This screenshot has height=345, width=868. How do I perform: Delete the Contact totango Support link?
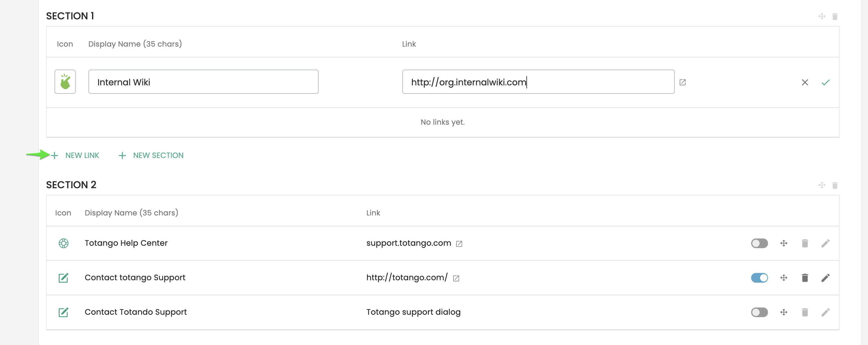tap(805, 278)
